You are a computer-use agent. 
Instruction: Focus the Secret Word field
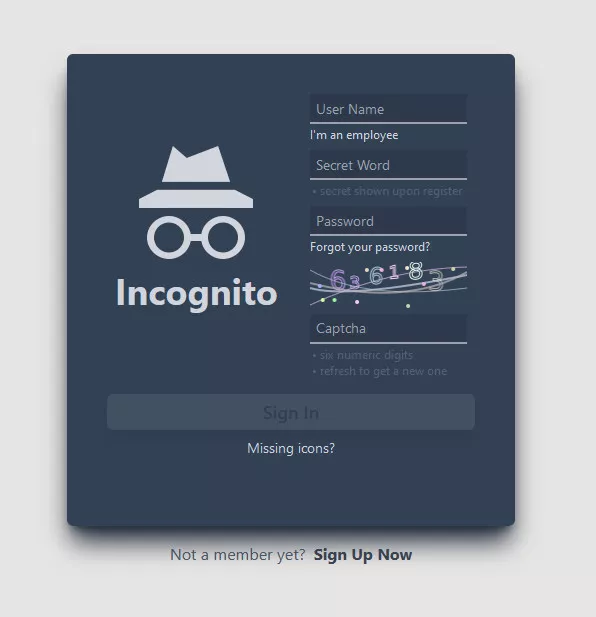point(388,165)
